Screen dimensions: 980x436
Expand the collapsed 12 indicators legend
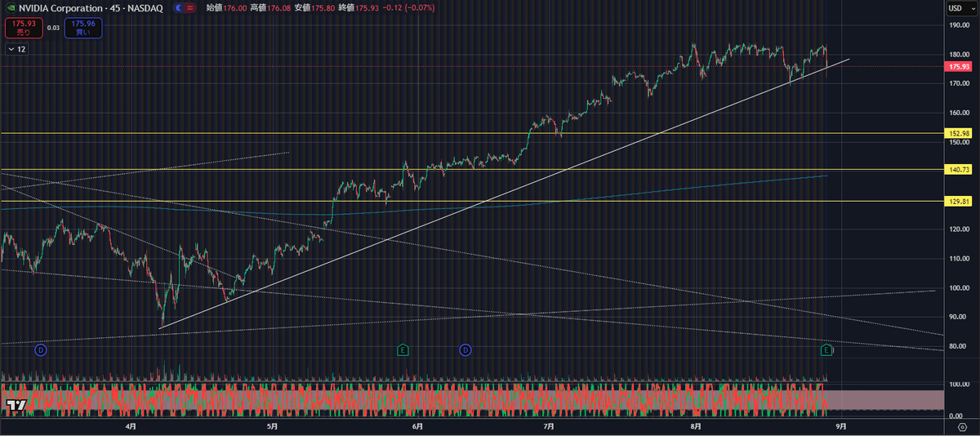(16, 50)
